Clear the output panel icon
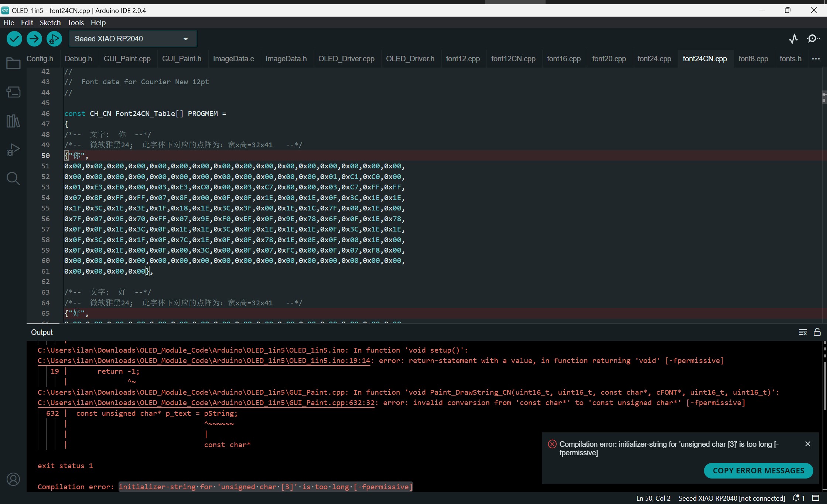Image resolution: width=827 pixels, height=504 pixels. click(802, 332)
